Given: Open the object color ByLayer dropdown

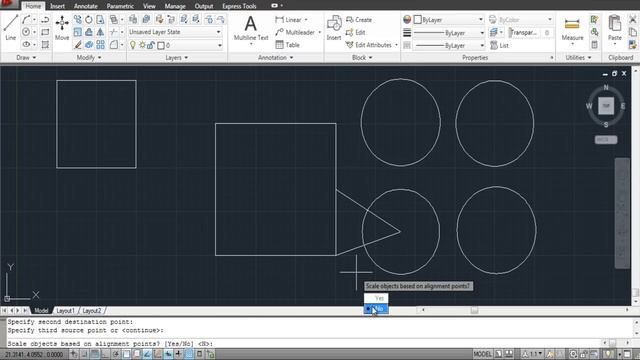Looking at the screenshot, I should [x=448, y=19].
